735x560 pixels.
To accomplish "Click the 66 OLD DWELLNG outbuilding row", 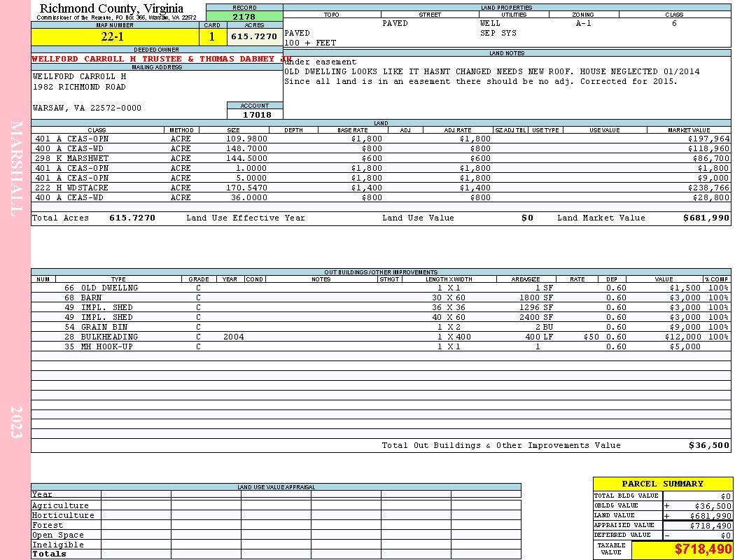I will pos(381,288).
